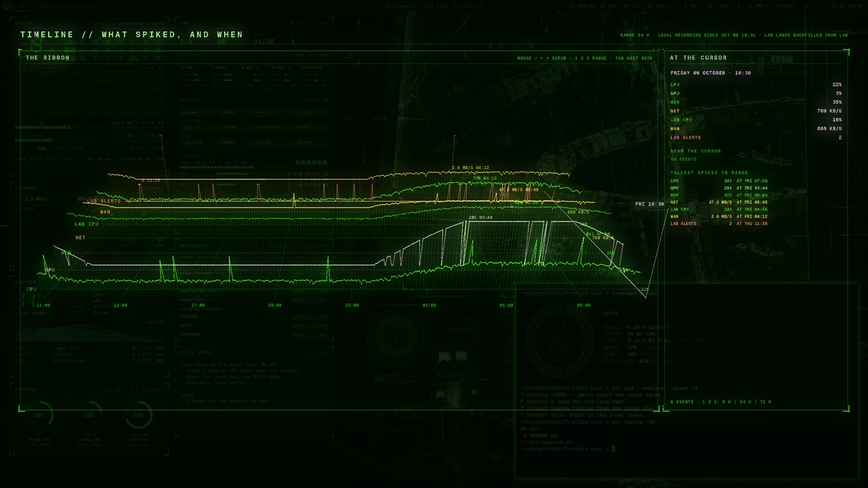This screenshot has height=488, width=868.
Task: Click the 47.2 MB/S 05:48 spike annotation
Action: coord(519,190)
